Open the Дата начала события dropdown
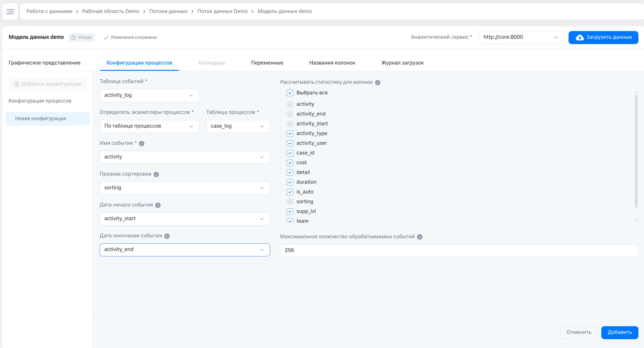Viewport: 644px width, 348px height. [185, 219]
